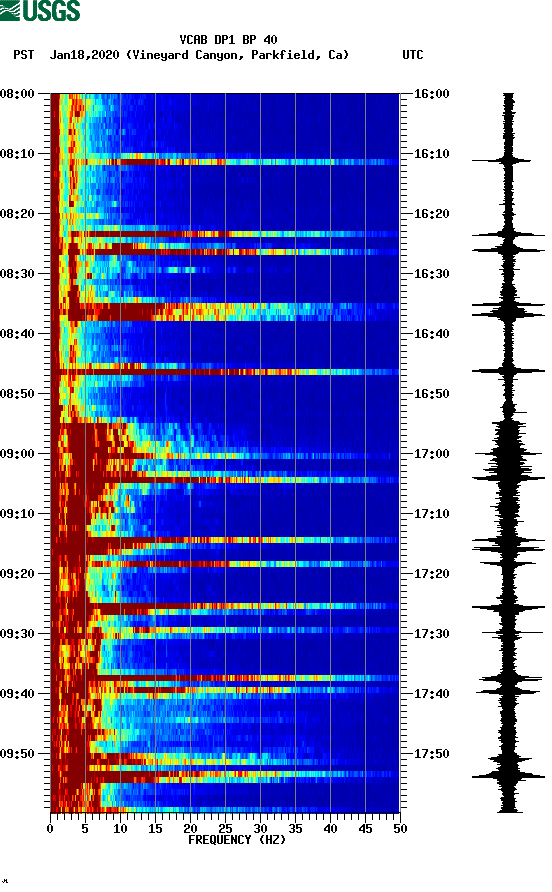
Task: Click the 08:10 PST time label
Action: pyautogui.click(x=18, y=154)
